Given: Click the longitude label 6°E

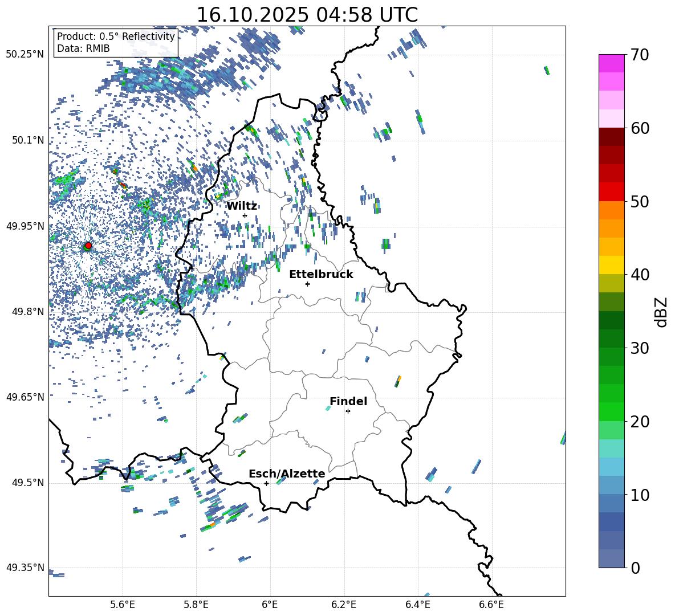Looking at the screenshot, I should 270,605.
